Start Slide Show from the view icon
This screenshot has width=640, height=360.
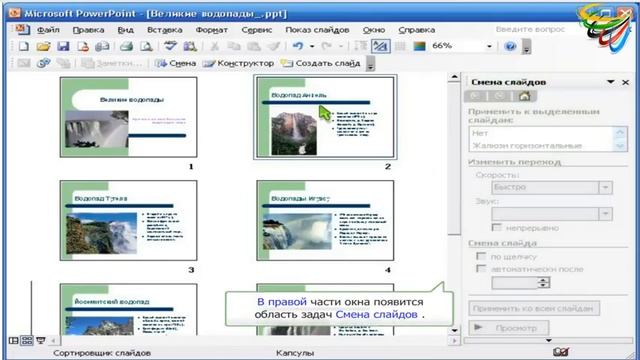coord(40,340)
